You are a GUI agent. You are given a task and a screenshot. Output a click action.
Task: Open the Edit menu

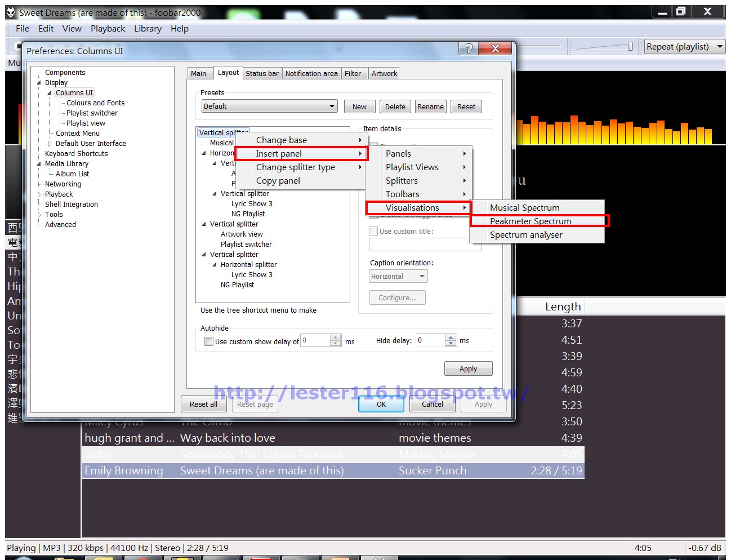(46, 29)
